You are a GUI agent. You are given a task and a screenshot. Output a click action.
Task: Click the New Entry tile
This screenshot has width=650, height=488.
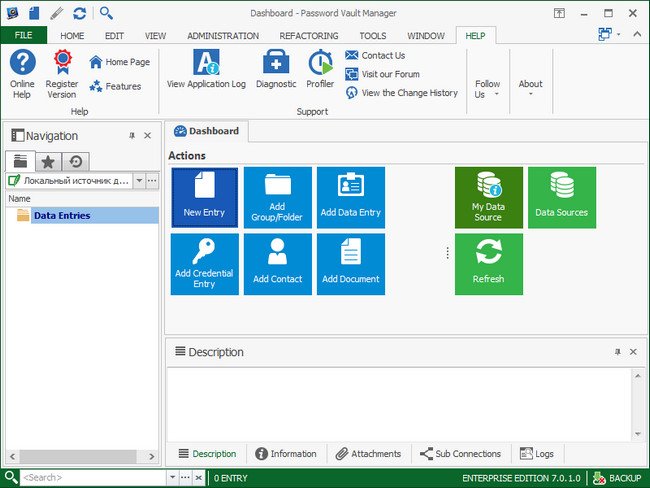pos(205,198)
